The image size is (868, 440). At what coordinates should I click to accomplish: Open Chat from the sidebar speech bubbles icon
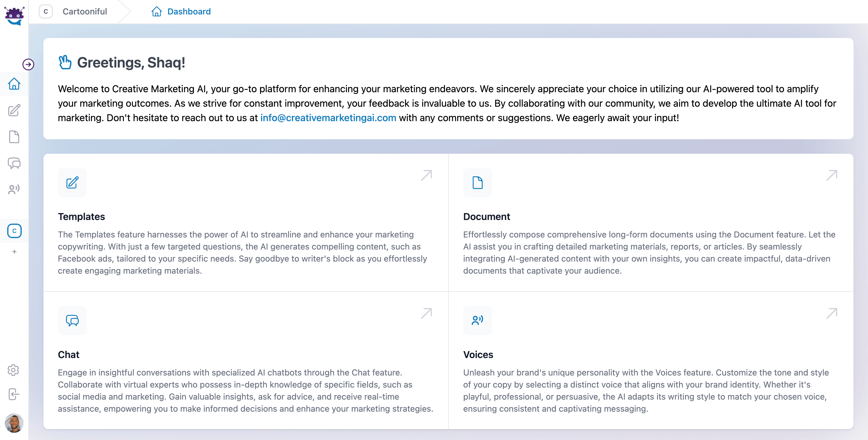tap(14, 163)
